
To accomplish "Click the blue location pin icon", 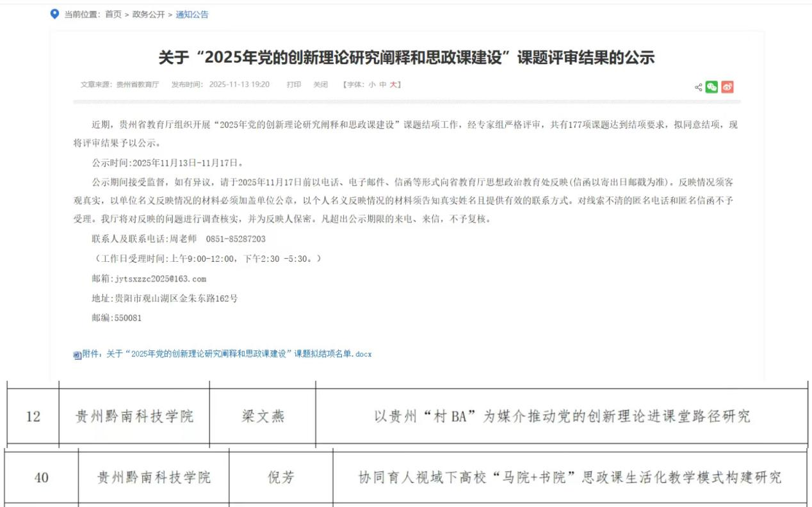I will pyautogui.click(x=54, y=14).
